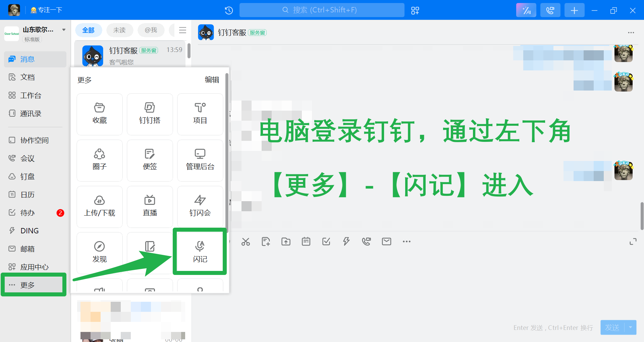Open the history clock icon
Viewport: 644px width, 342px height.
[229, 10]
